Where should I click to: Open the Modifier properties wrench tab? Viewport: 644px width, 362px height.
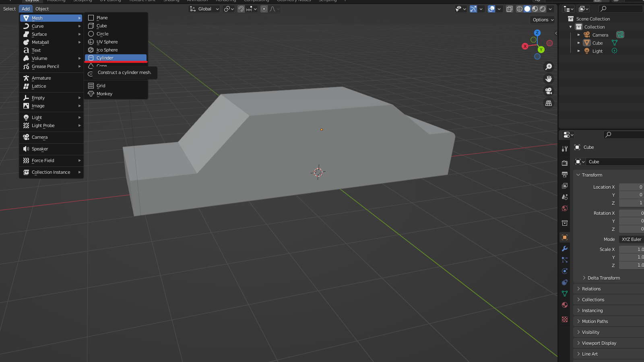tap(565, 249)
